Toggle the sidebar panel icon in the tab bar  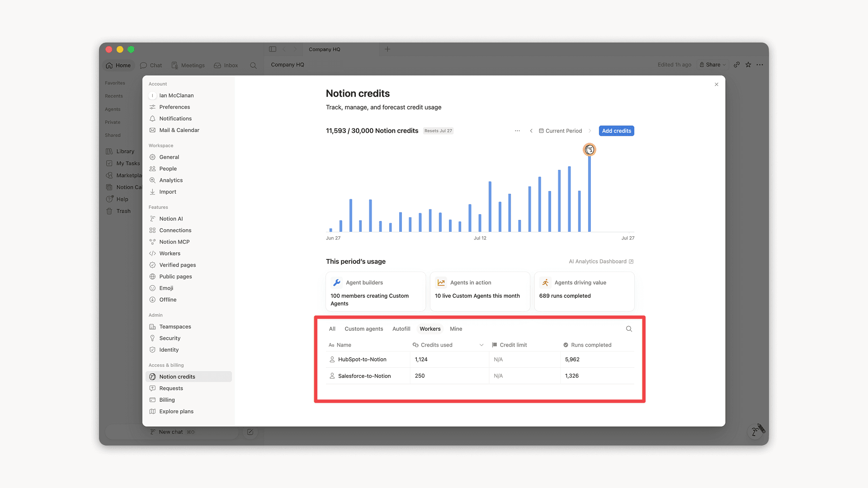pyautogui.click(x=273, y=49)
